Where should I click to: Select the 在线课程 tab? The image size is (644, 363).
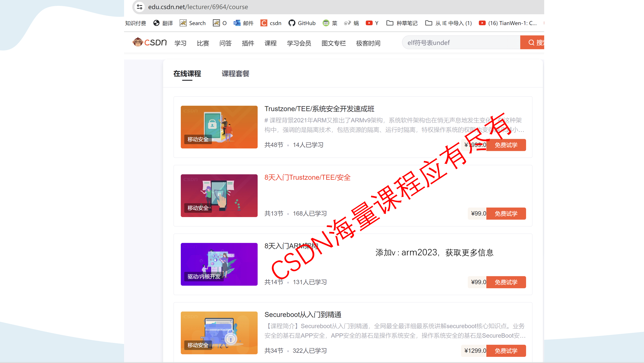point(187,74)
